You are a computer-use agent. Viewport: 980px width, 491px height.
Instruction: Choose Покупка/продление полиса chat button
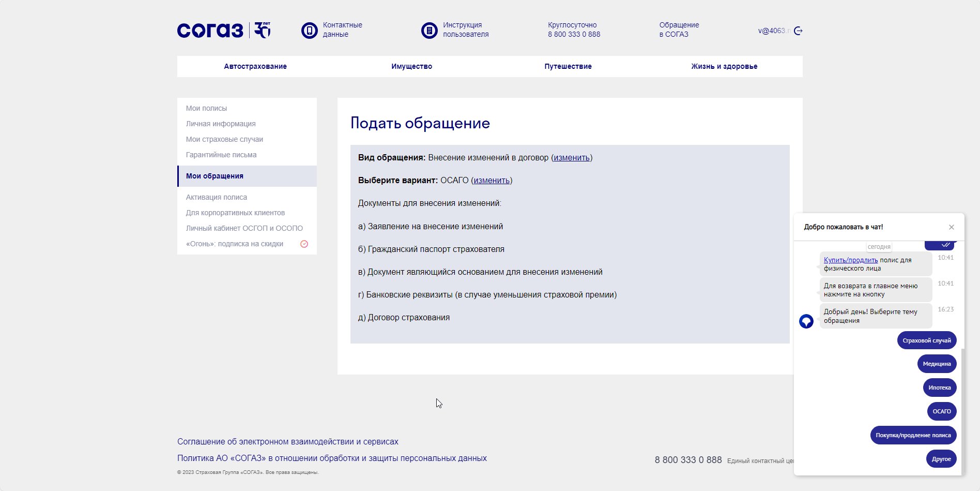point(913,435)
